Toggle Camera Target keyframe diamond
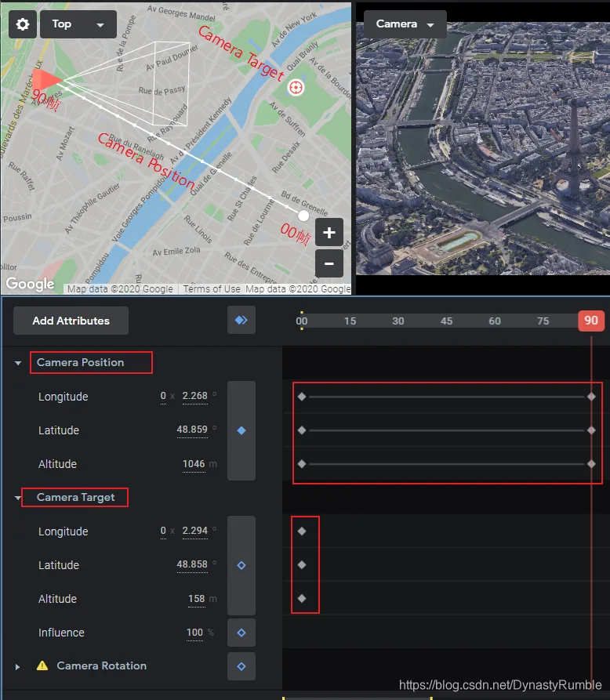Image resolution: width=610 pixels, height=700 pixels. 241,565
